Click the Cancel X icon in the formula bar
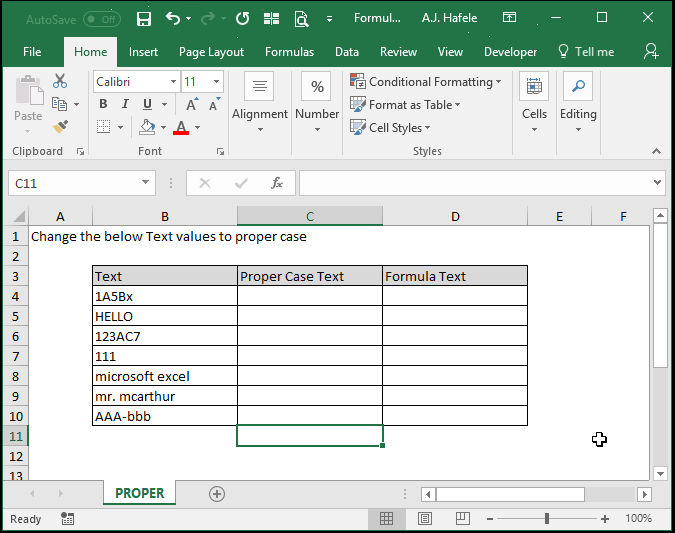Image resolution: width=675 pixels, height=533 pixels. (x=205, y=183)
